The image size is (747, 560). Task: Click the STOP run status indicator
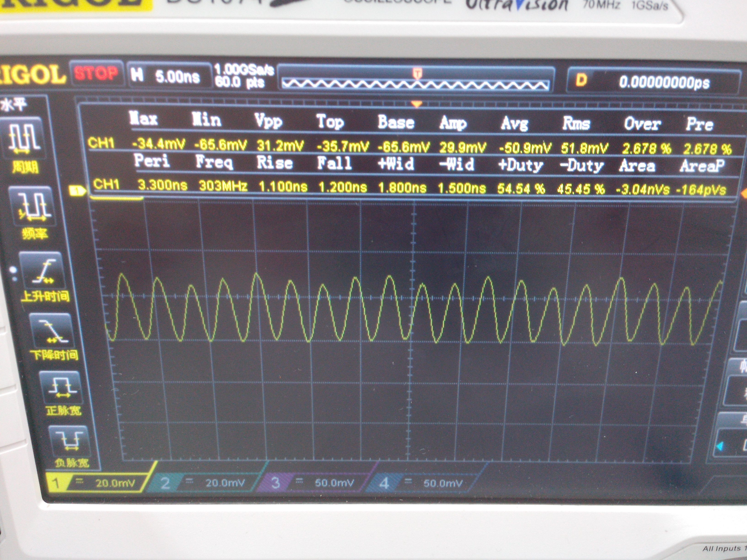[97, 73]
